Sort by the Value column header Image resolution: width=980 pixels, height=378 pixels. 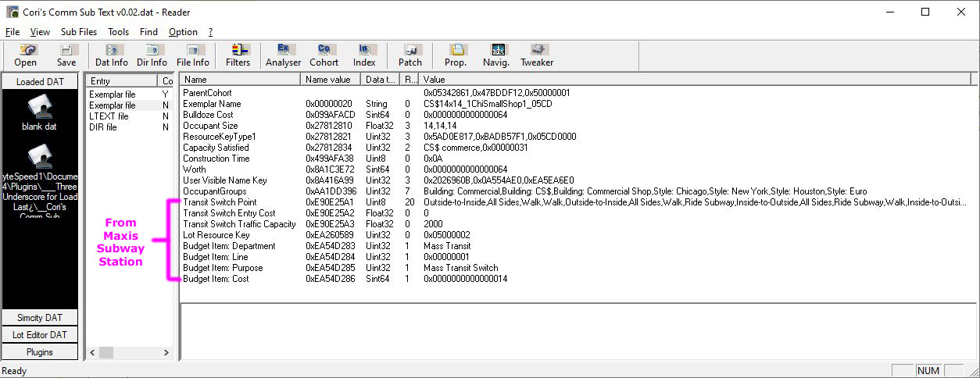pyautogui.click(x=696, y=80)
